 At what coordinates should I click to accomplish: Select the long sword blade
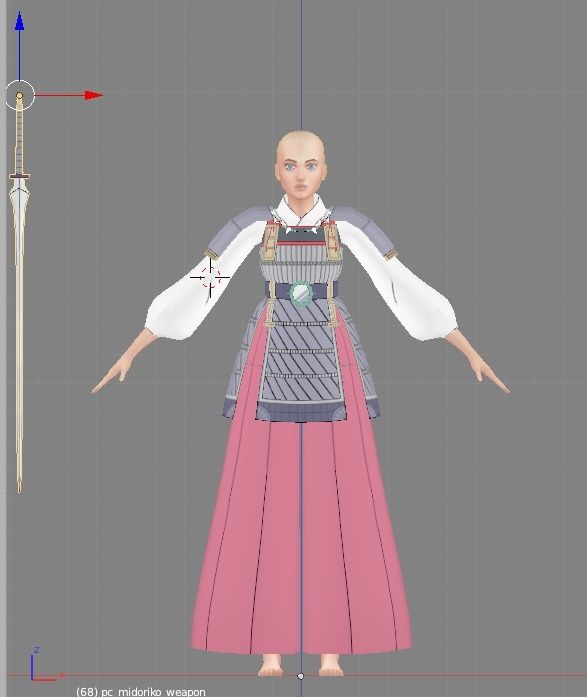19,333
